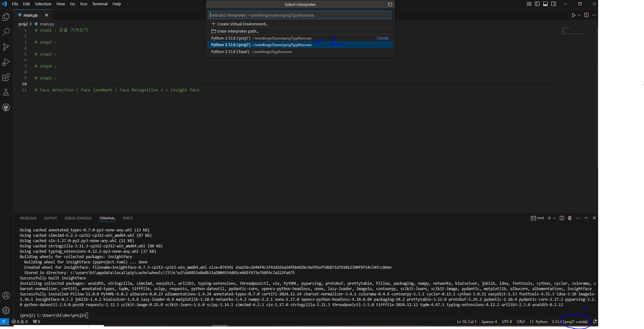
Task: Click Ln 10, Col 1 status item
Action: click(x=467, y=321)
